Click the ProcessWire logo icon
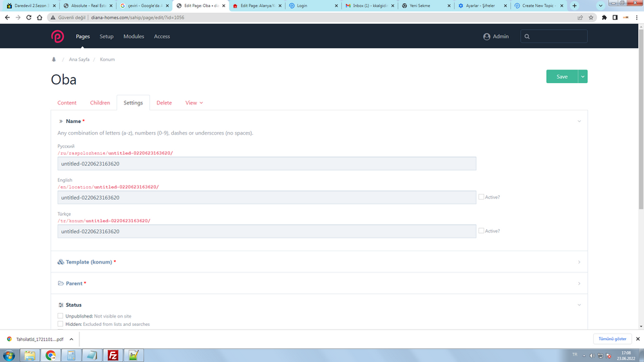This screenshot has width=644, height=362. pos(57,37)
